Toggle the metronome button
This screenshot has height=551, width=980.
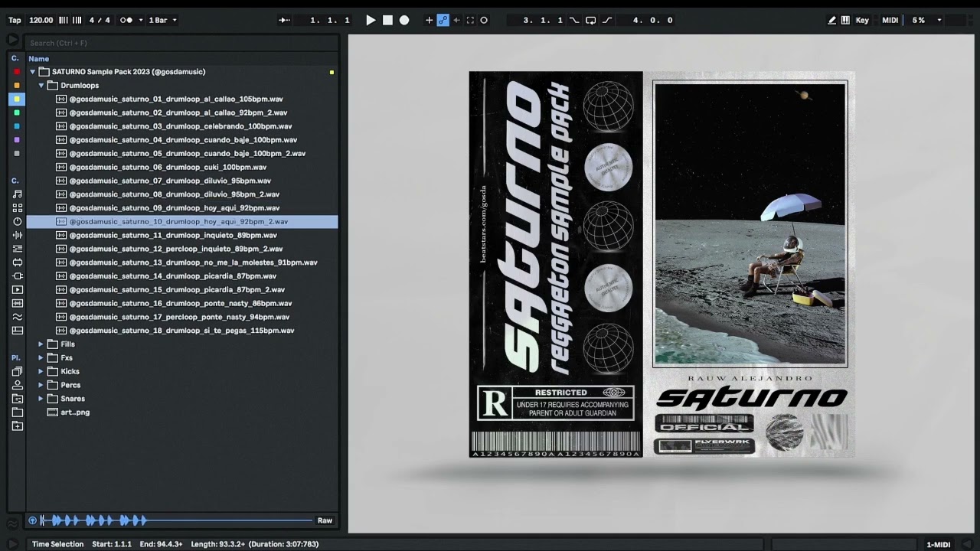coord(126,21)
